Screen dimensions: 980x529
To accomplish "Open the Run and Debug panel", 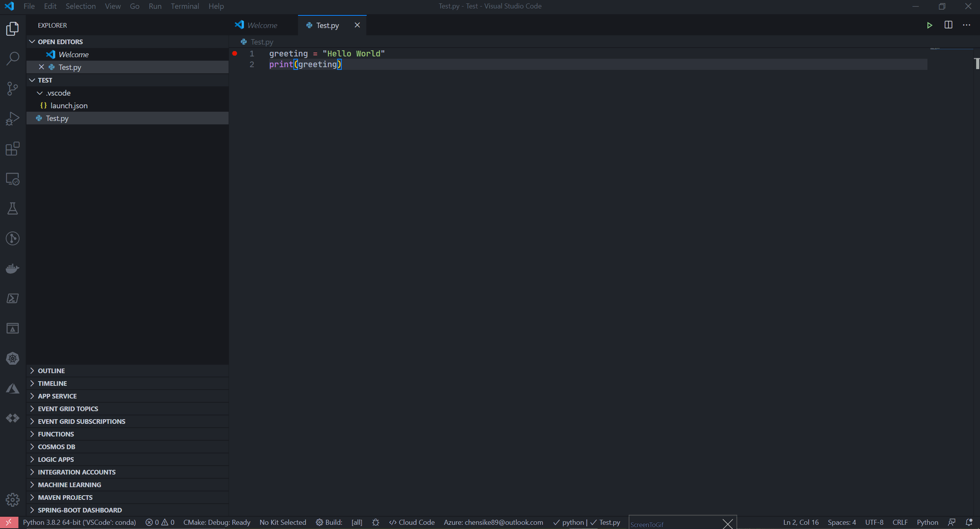I will point(13,118).
